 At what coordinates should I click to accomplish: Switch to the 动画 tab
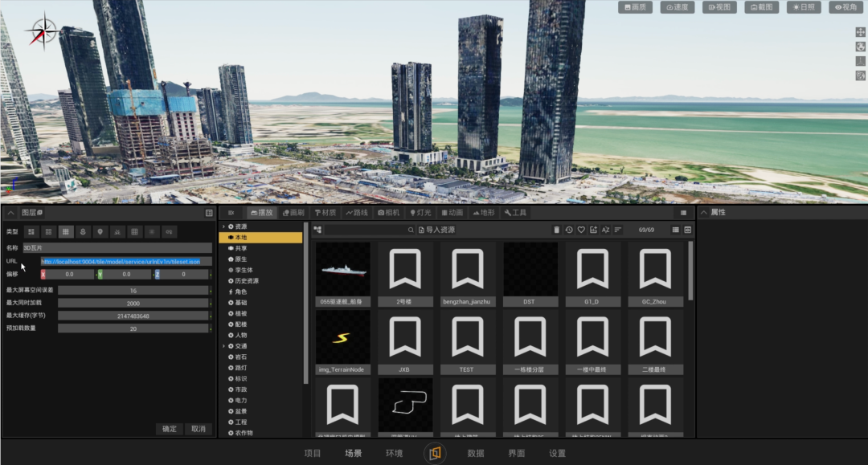452,213
